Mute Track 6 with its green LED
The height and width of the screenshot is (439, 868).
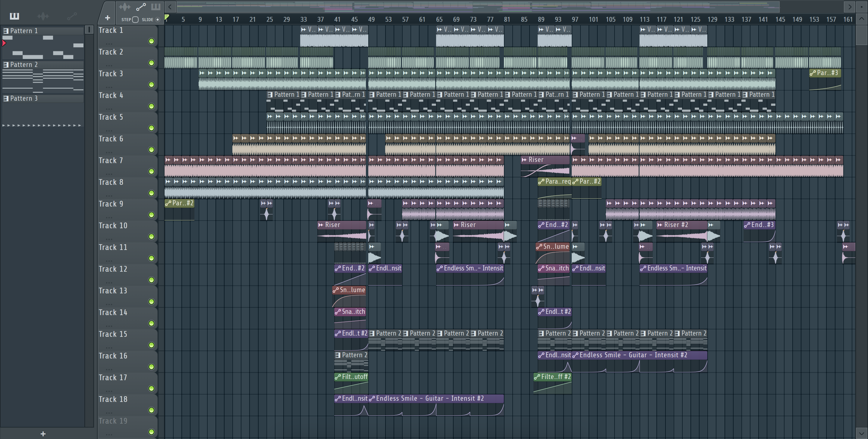[151, 150]
